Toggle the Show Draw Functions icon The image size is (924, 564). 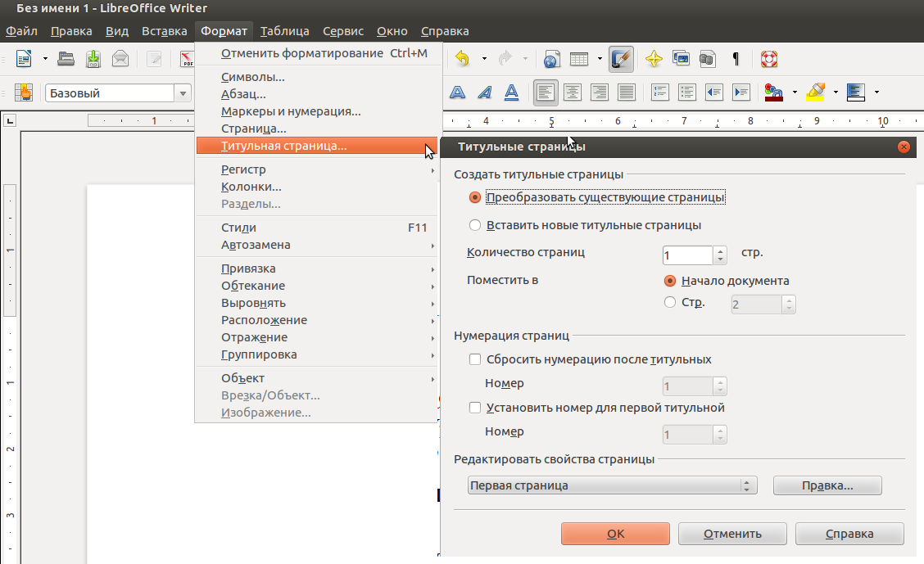pyautogui.click(x=622, y=59)
